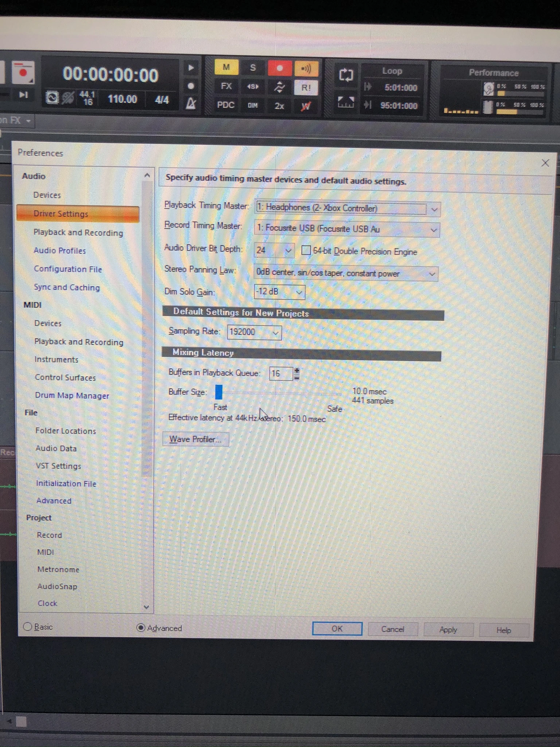The height and width of the screenshot is (747, 560).
Task: Click the PDC override button
Action: [226, 105]
